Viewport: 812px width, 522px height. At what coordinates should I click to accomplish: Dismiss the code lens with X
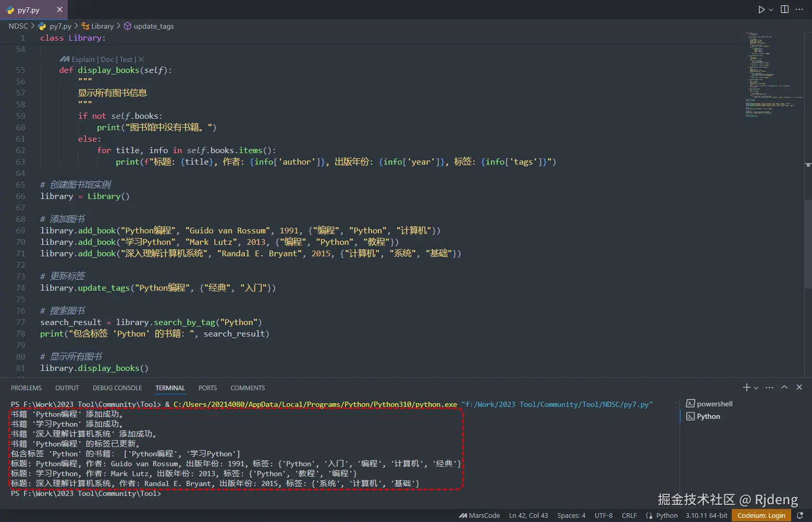point(141,59)
